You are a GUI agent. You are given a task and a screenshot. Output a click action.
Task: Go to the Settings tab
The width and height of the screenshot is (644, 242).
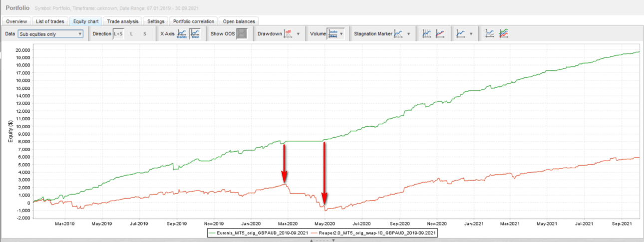(x=156, y=21)
